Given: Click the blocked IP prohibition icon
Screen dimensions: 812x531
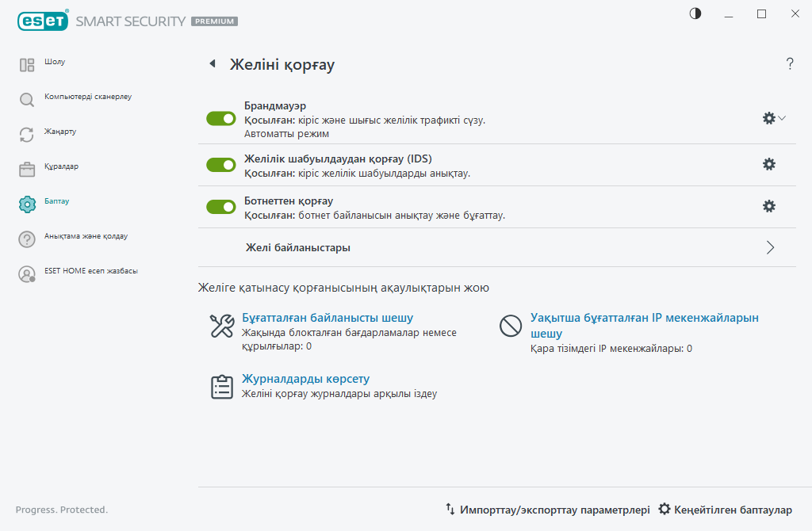Looking at the screenshot, I should click(x=510, y=326).
